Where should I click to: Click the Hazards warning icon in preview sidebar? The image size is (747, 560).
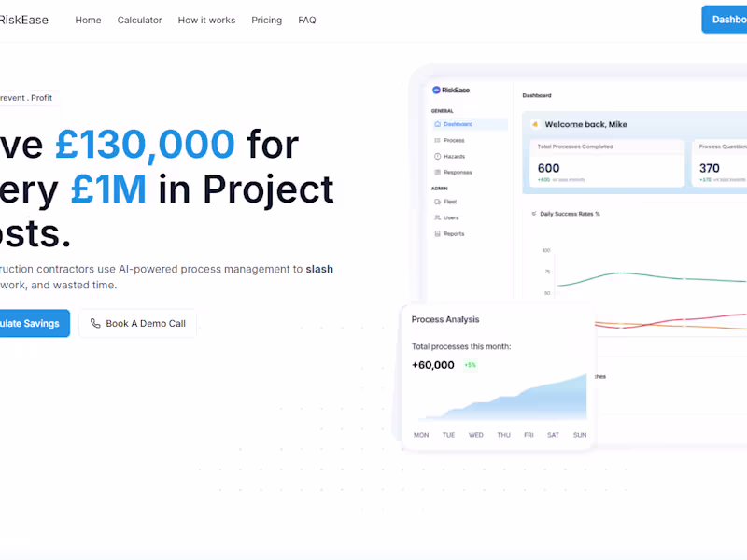pos(437,156)
